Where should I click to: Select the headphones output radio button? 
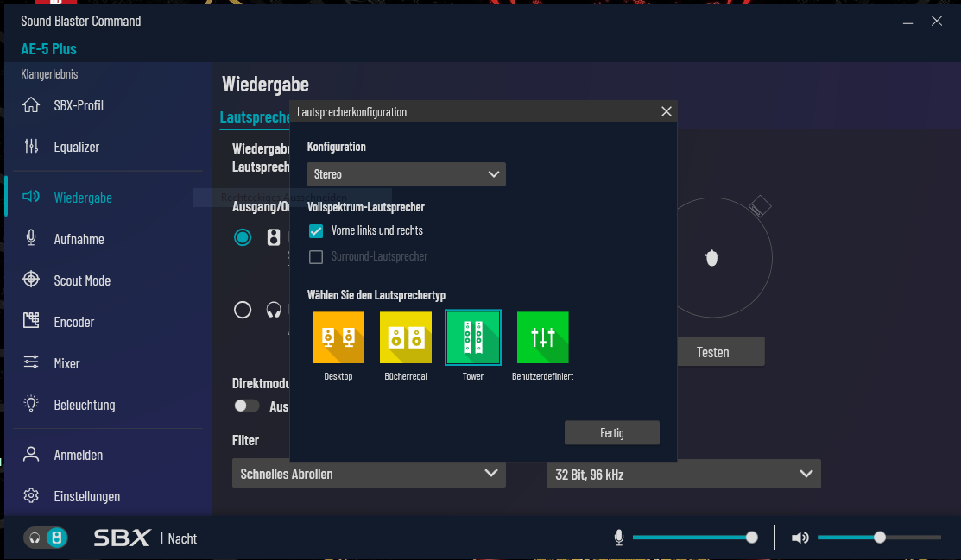243,310
